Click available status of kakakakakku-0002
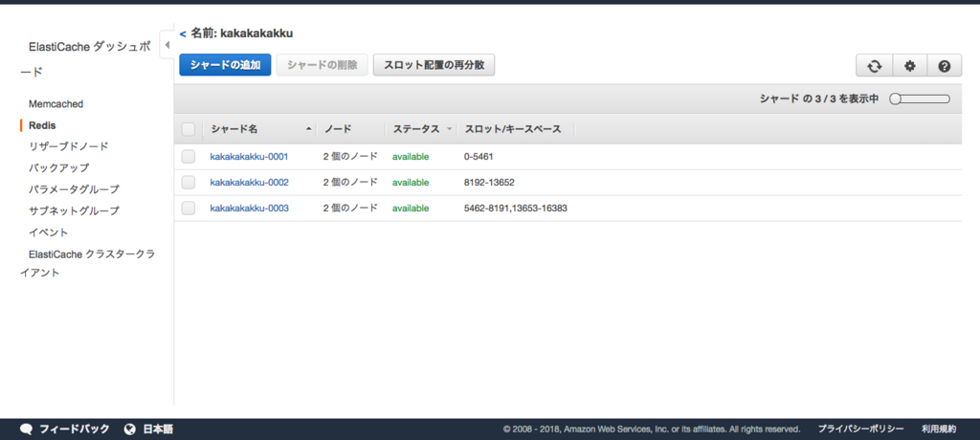 click(x=411, y=183)
